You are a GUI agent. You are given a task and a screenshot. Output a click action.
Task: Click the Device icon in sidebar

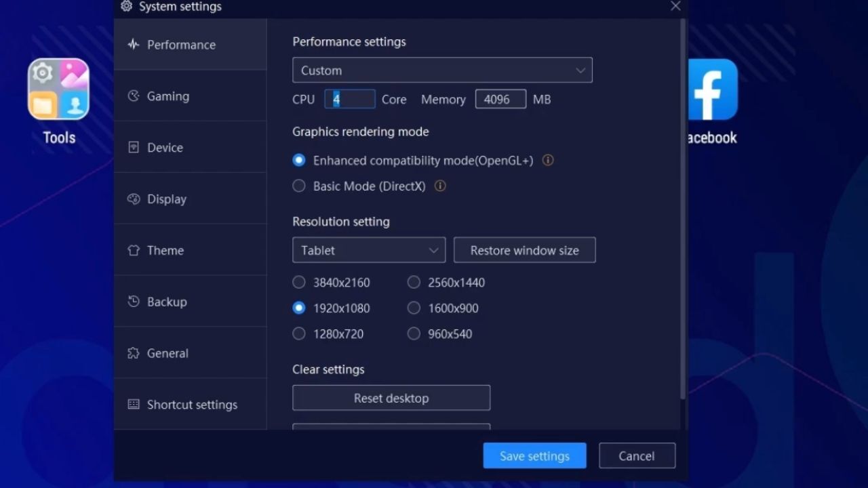coord(134,148)
